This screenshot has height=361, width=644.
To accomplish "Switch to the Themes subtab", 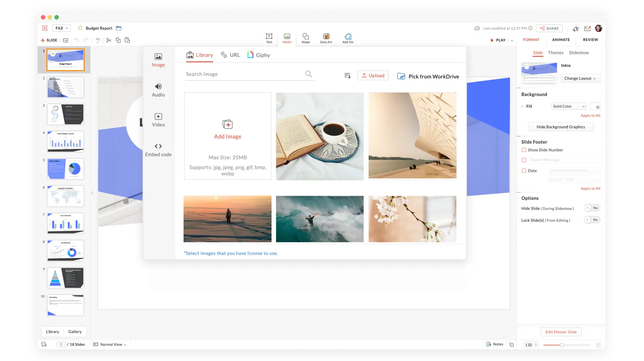I will coord(555,53).
